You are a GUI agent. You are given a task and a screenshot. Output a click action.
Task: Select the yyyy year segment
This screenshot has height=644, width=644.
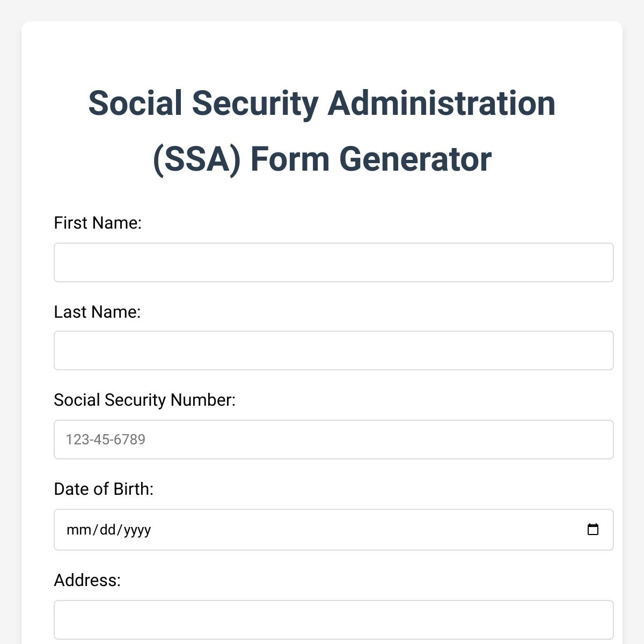coord(137,530)
